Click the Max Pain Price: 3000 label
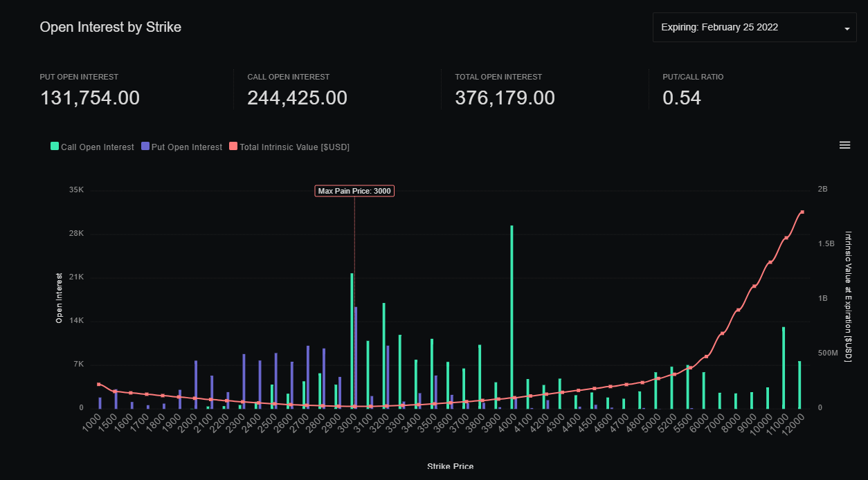Image resolution: width=868 pixels, height=480 pixels. point(354,191)
